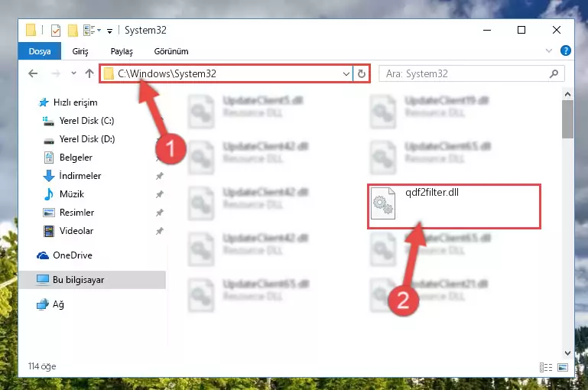Screen dimensions: 588x390
Task: Open the blue Help question icon
Action: point(566,50)
